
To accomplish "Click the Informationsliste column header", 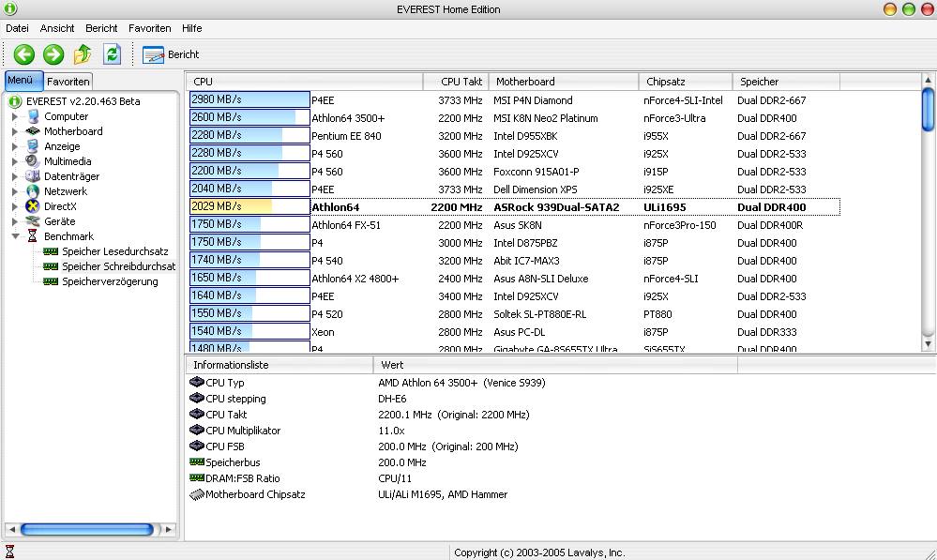I will [x=280, y=365].
